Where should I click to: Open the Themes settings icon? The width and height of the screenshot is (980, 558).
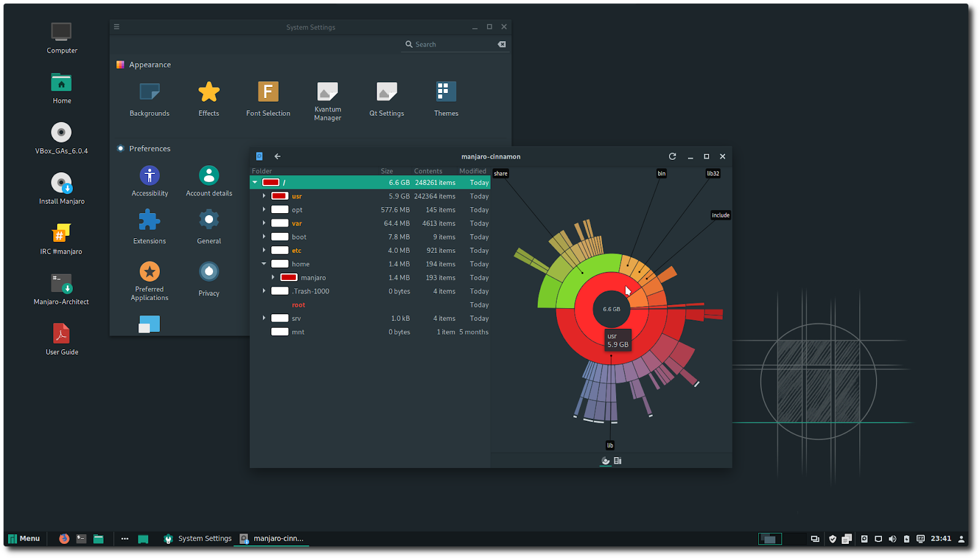[x=446, y=99]
